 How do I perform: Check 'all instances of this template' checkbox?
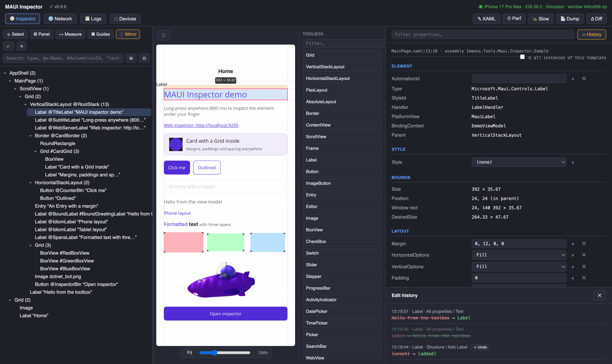[522, 57]
